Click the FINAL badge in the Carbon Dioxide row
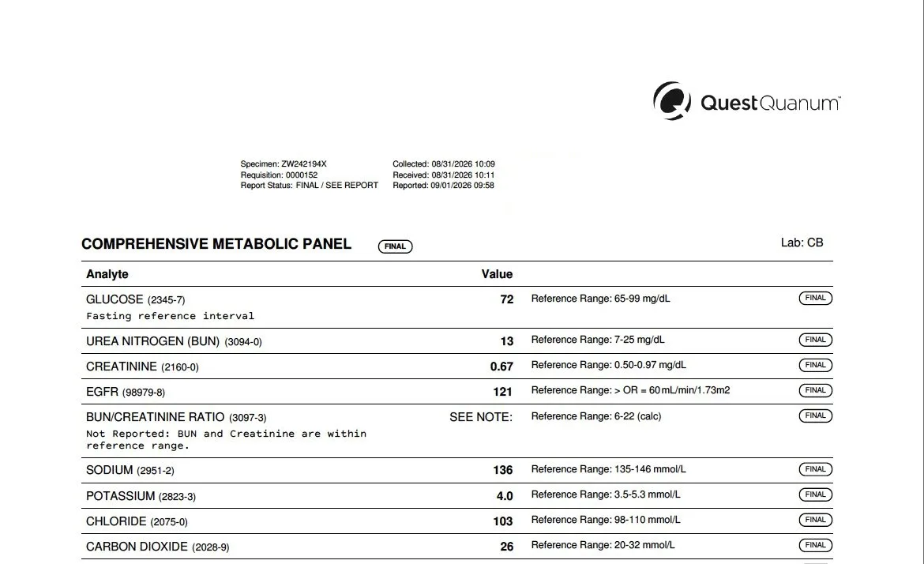This screenshot has height=564, width=924. point(816,546)
